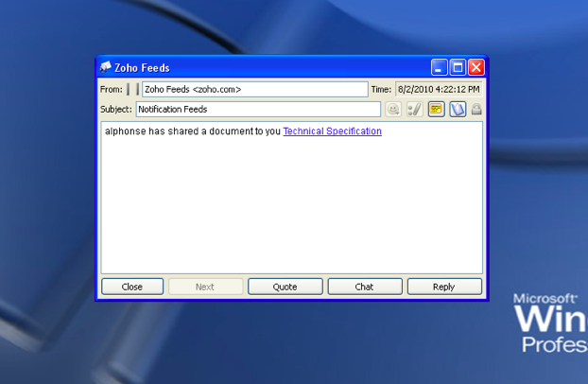Click the gray padlock icon
Screen dimensions: 588x384
(x=476, y=109)
